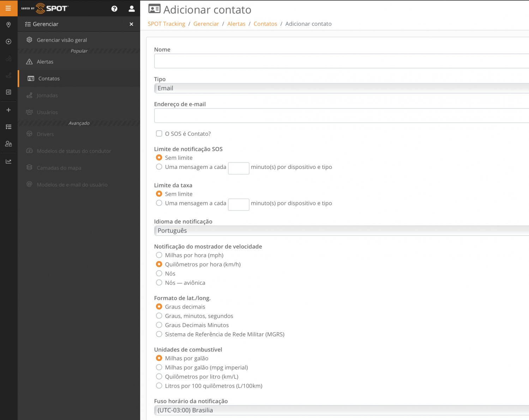
Task: Go to the 'Contatos' breadcrumb link
Action: [x=265, y=24]
